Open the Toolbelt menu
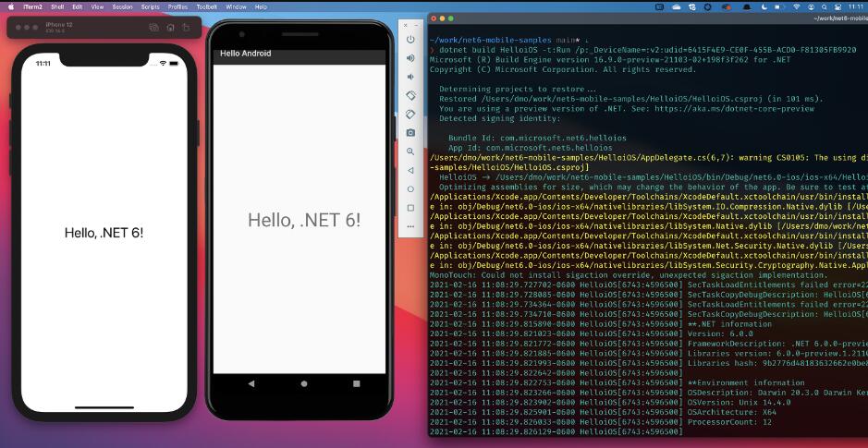868x448 pixels. (x=207, y=6)
